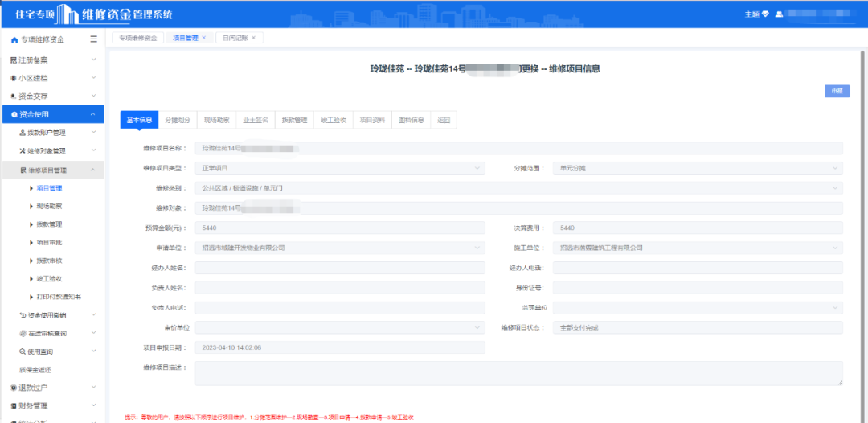Screen dimensions: 868x423
Task: Switch to the 现场勘察 tab
Action: coord(216,120)
